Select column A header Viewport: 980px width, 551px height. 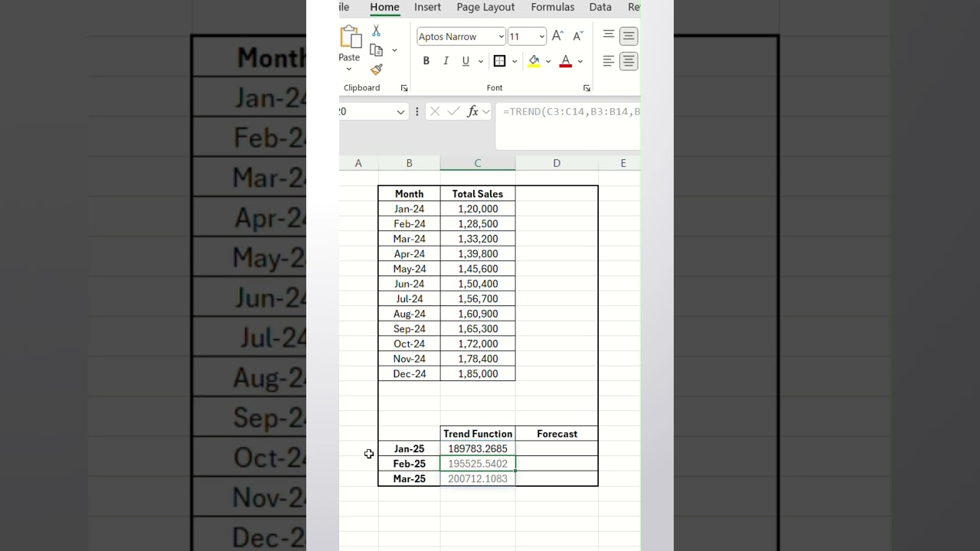358,163
